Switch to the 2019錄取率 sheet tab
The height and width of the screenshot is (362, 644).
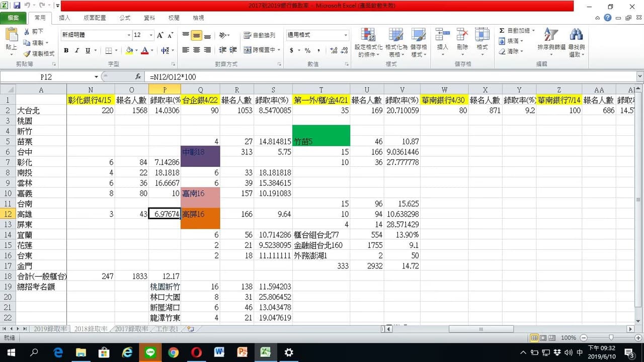pos(50,329)
